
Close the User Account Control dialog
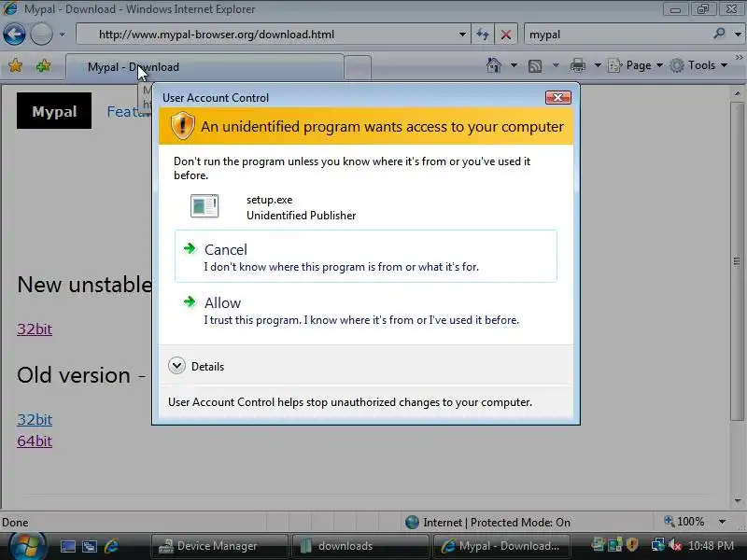click(557, 98)
